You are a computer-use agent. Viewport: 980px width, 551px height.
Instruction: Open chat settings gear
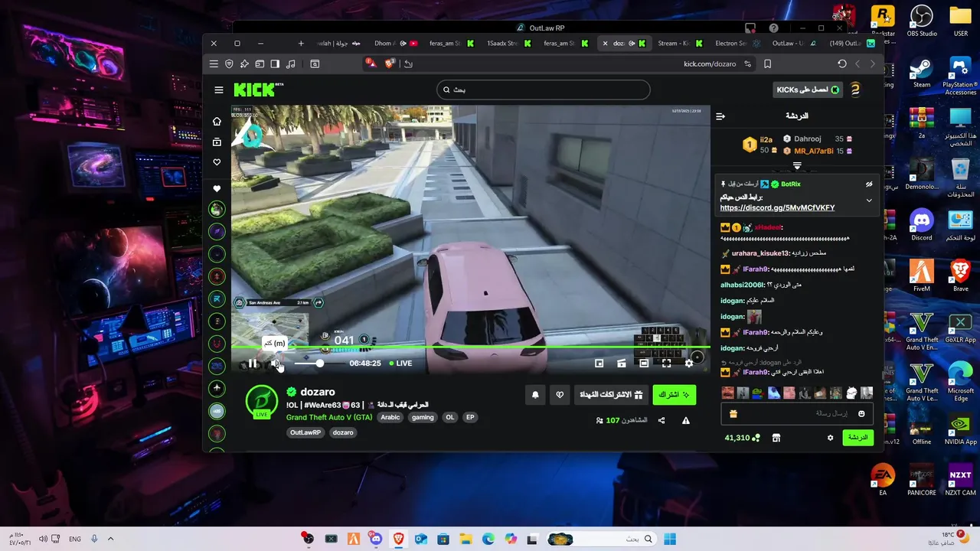(x=830, y=438)
